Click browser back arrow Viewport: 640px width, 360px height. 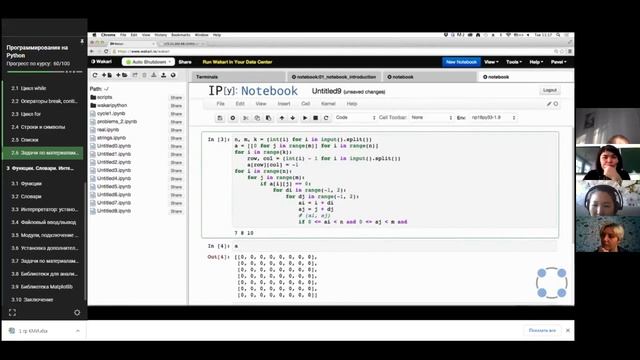(x=92, y=51)
